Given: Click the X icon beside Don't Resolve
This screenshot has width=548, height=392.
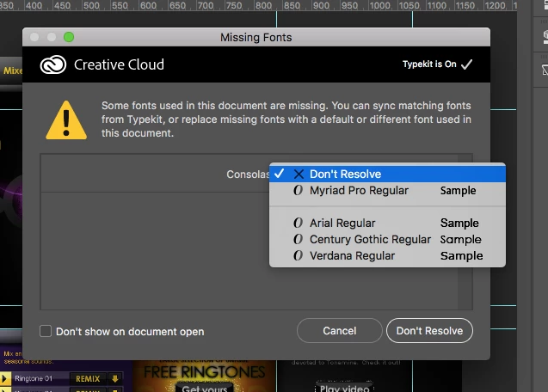Looking at the screenshot, I should point(299,174).
